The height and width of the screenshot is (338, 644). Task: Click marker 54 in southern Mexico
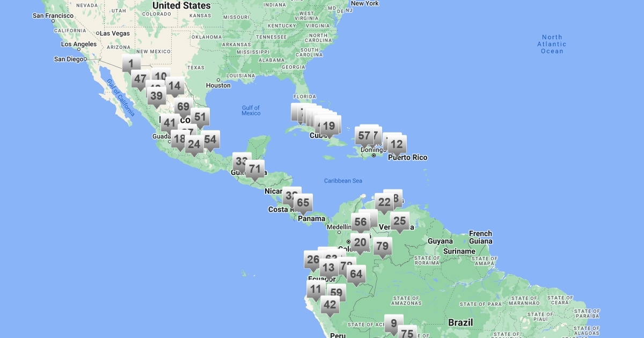click(210, 139)
